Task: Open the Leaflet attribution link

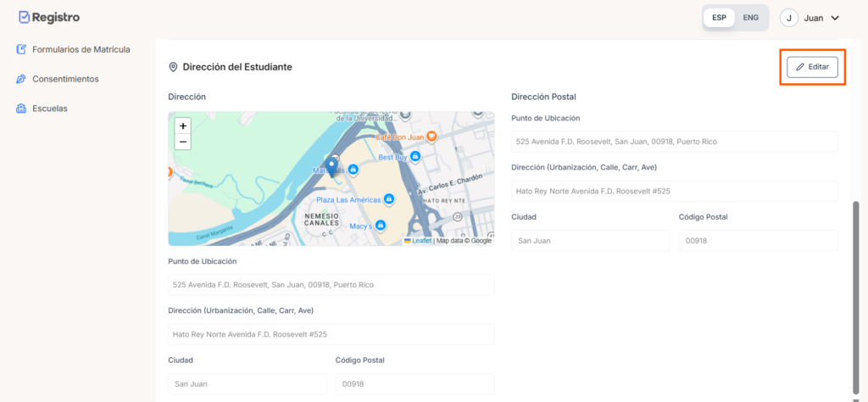Action: pos(421,241)
